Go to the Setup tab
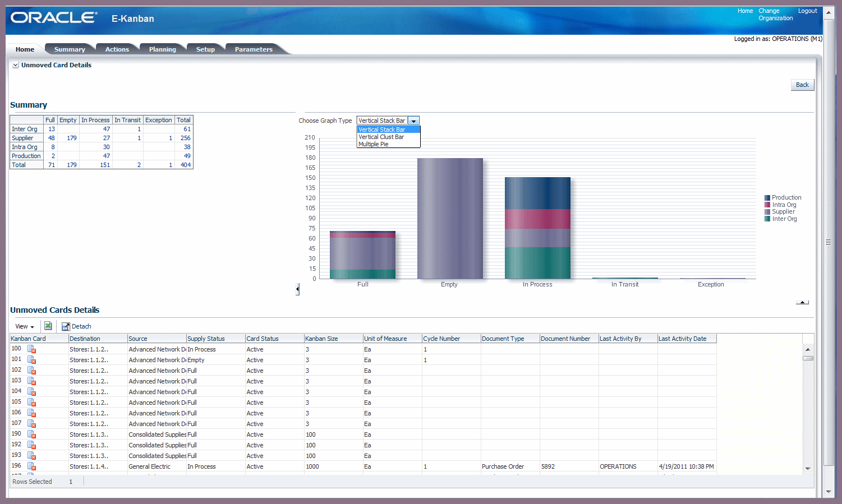Image resolution: width=842 pixels, height=504 pixels. [206, 49]
